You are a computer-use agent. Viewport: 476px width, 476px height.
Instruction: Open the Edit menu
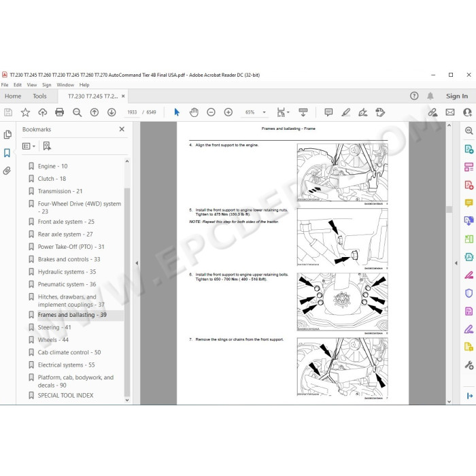tap(17, 85)
